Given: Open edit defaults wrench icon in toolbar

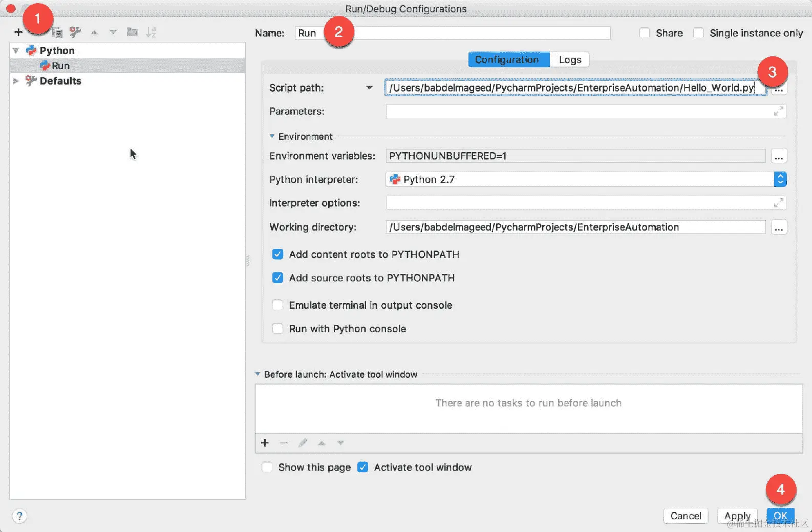Looking at the screenshot, I should click(x=75, y=32).
